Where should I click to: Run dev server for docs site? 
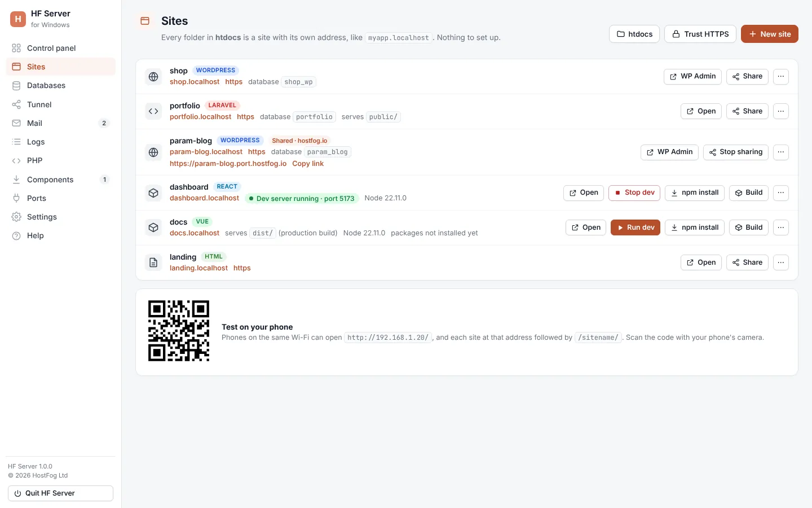tap(636, 227)
